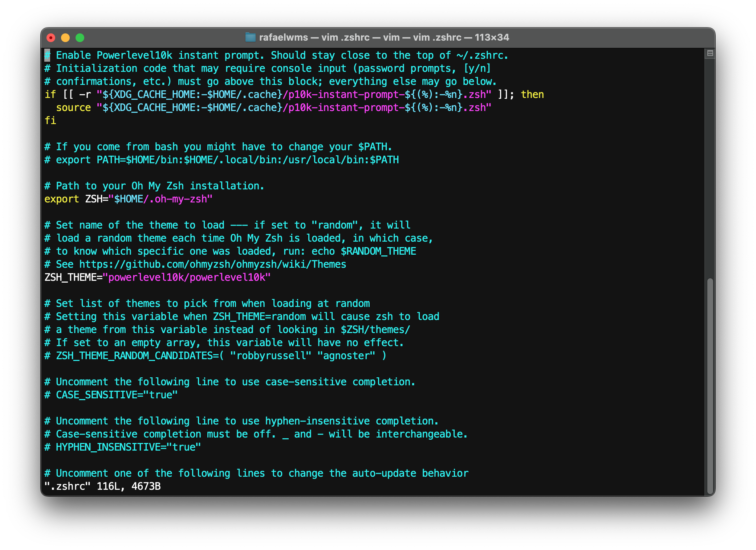
Task: Click the 'fi' keyword
Action: point(50,120)
